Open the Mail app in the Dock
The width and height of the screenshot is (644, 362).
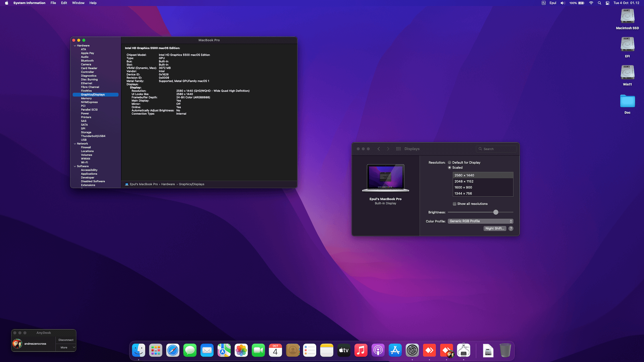click(207, 350)
